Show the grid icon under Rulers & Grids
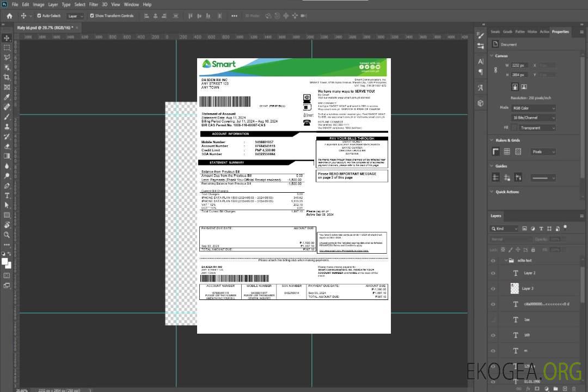This screenshot has height=392, width=588. click(507, 151)
